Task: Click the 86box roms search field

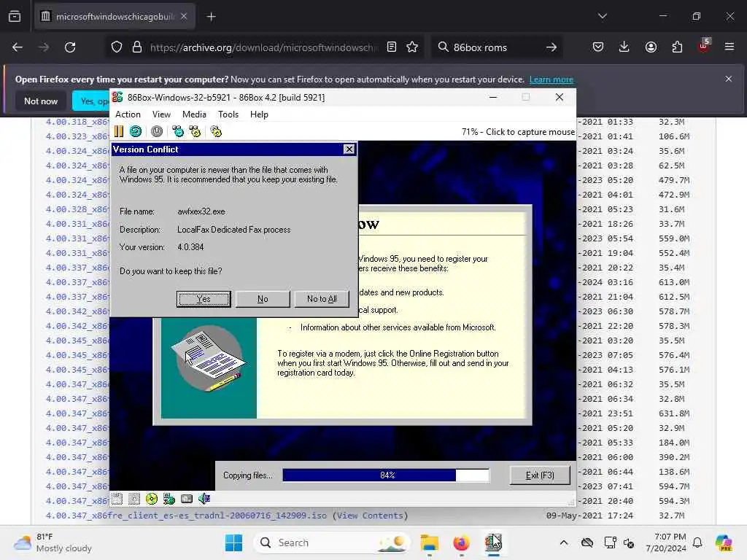Action: click(x=495, y=47)
